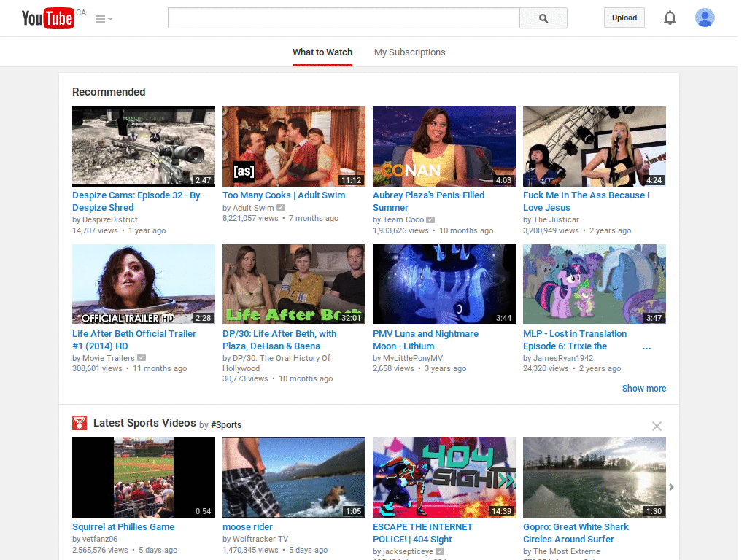Image resolution: width=747 pixels, height=560 pixels.
Task: Open the MLP video three-dots menu
Action: 646,348
